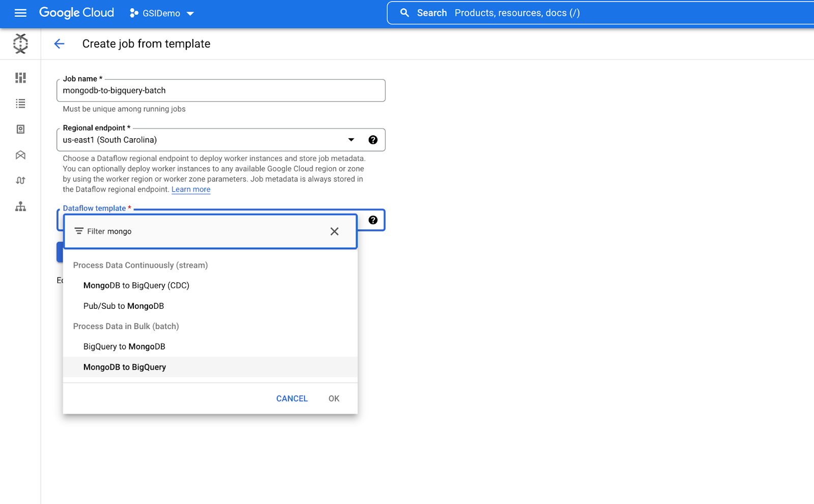The height and width of the screenshot is (504, 814).
Task: Click the Process Data Continuously (stream) heading
Action: pyautogui.click(x=140, y=265)
